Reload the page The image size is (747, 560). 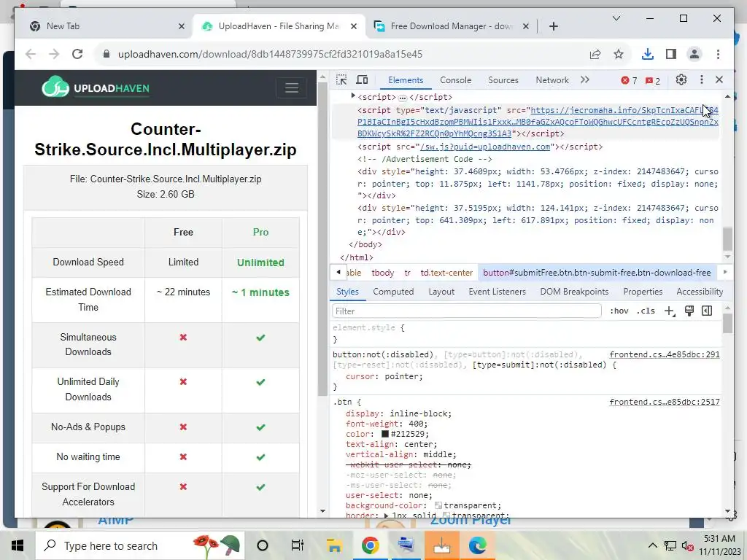(x=77, y=54)
